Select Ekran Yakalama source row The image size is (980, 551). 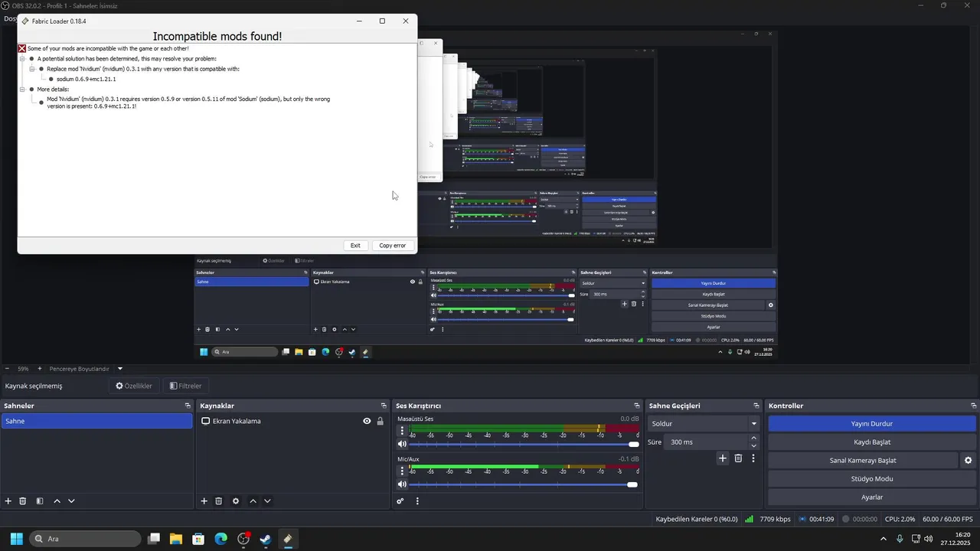tap(292, 421)
